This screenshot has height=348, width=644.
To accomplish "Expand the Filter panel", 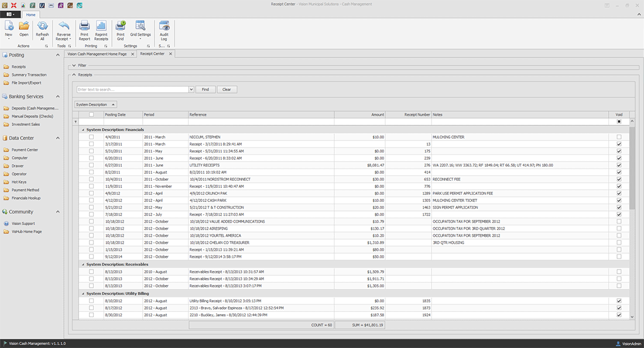I will pos(74,66).
